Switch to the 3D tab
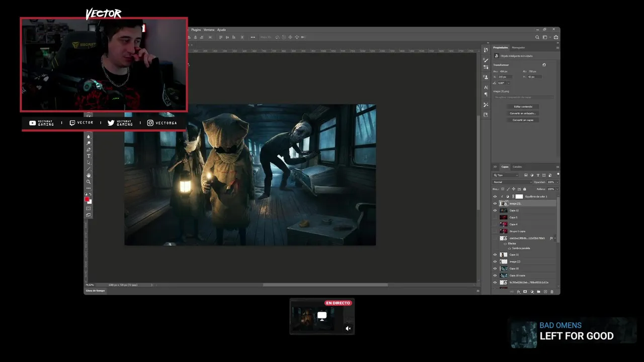This screenshot has width=644, height=362. coord(495,167)
